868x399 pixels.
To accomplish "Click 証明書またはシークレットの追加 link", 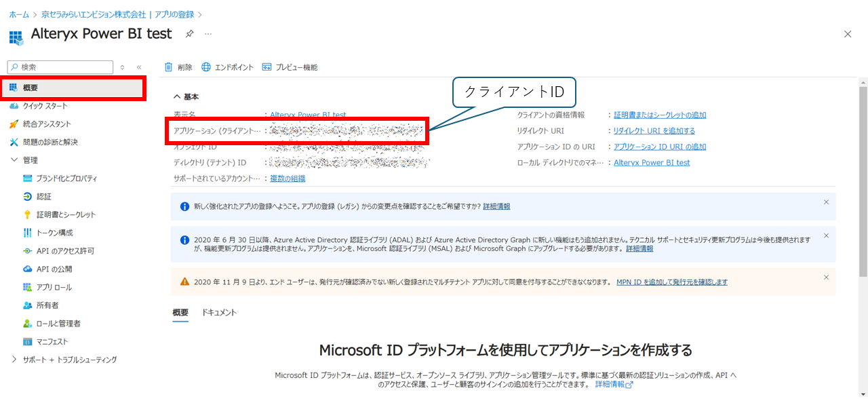I will click(x=660, y=115).
